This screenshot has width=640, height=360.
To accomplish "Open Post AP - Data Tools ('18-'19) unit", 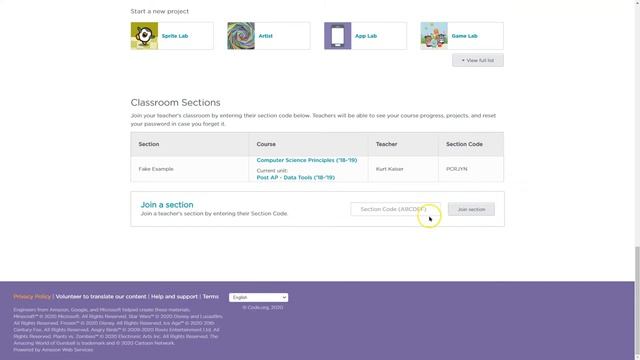I will coord(296,178).
